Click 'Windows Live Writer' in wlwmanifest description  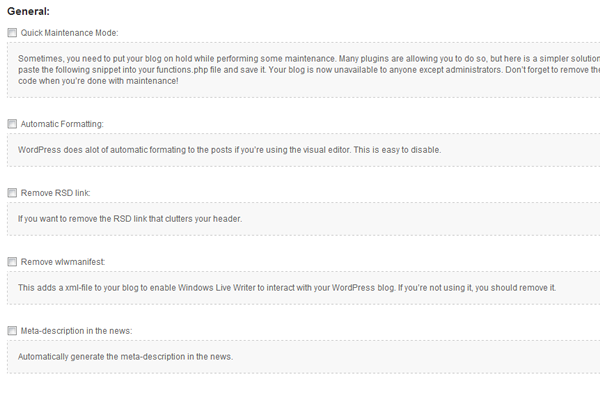click(217, 288)
